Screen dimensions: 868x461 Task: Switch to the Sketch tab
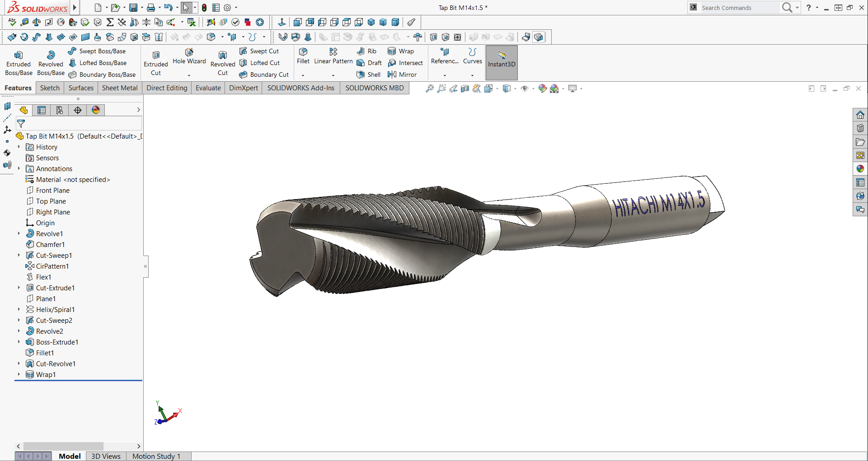[x=50, y=88]
